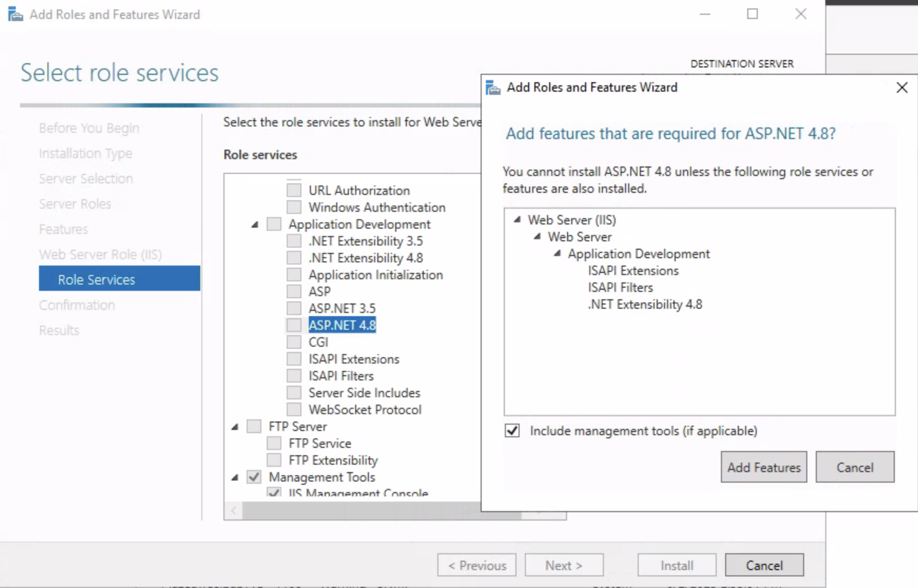The height and width of the screenshot is (588, 918).
Task: Close the required features dialog
Action: 902,87
